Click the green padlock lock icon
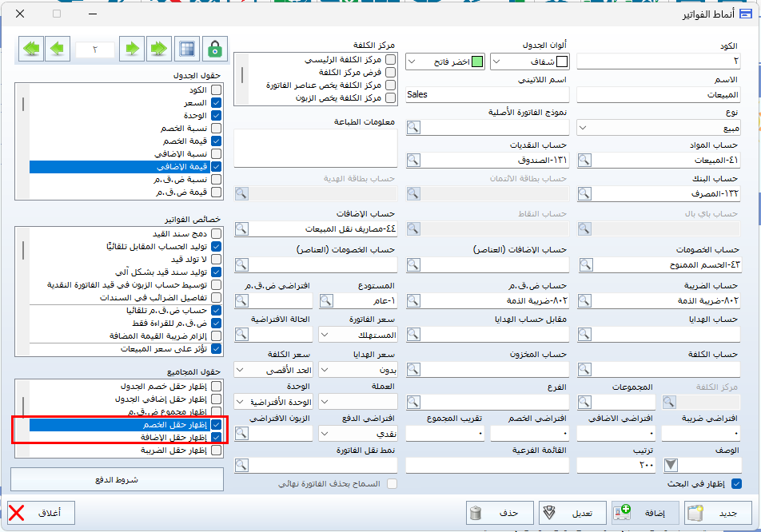This screenshot has height=532, width=761. pyautogui.click(x=214, y=49)
